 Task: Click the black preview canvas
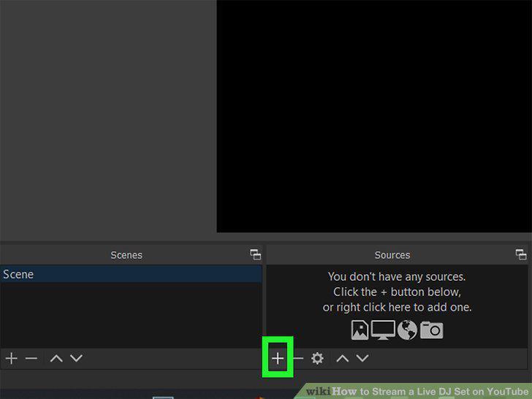coord(374,116)
